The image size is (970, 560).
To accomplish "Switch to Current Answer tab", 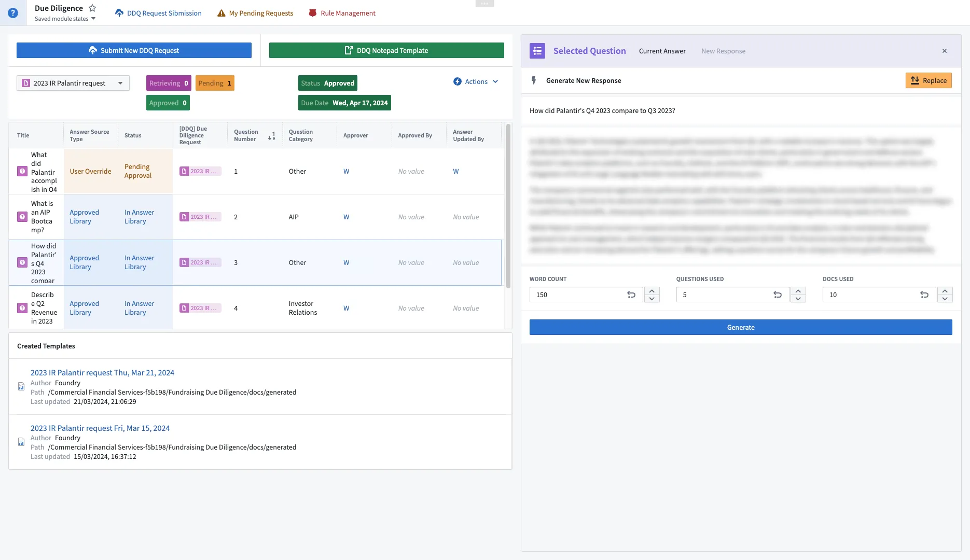I will pos(662,51).
